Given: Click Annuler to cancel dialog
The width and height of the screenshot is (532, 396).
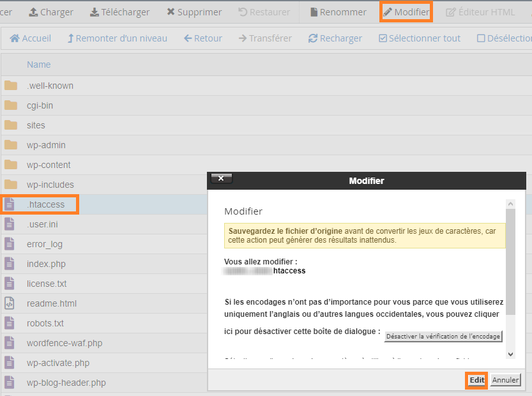Looking at the screenshot, I should (505, 380).
